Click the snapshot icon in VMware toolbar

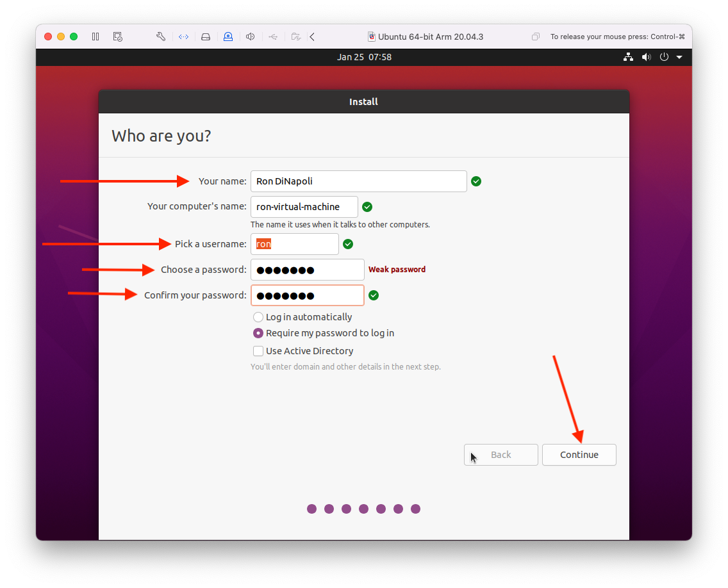coord(117,37)
